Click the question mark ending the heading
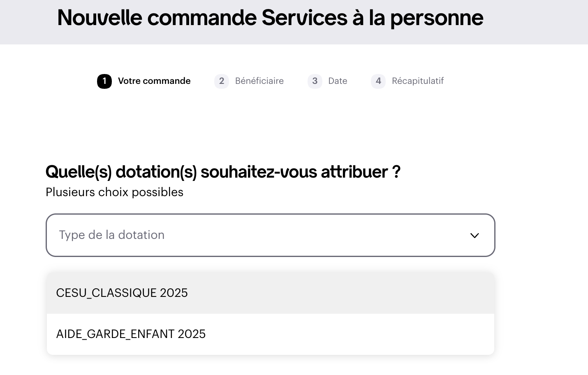588x375 pixels. point(396,172)
